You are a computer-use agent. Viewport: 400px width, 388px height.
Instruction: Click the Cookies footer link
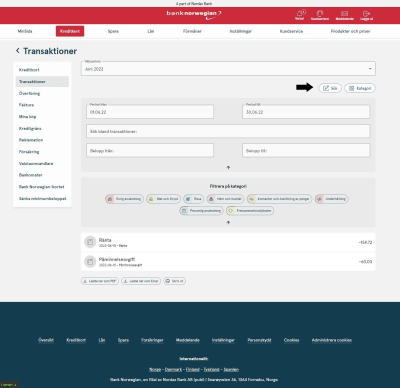[x=292, y=340]
